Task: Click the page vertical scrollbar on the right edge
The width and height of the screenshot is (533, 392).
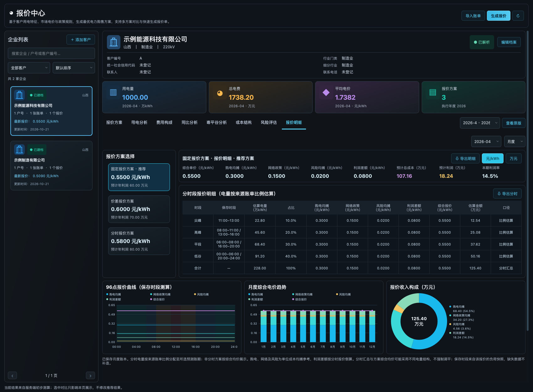Action: click(x=527, y=181)
